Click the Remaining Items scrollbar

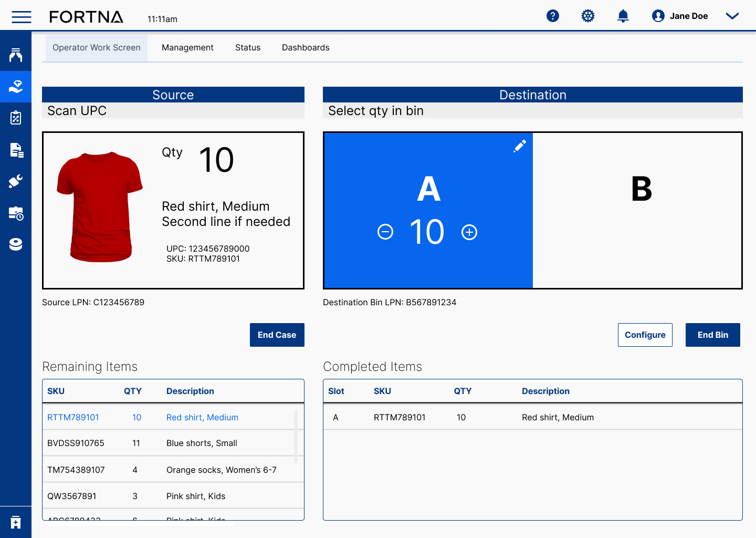click(x=296, y=436)
